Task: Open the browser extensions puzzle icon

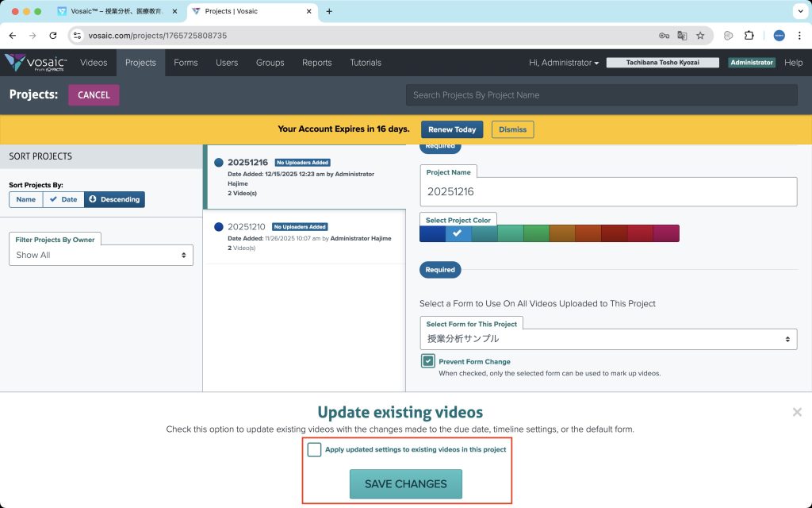Action: (749, 36)
